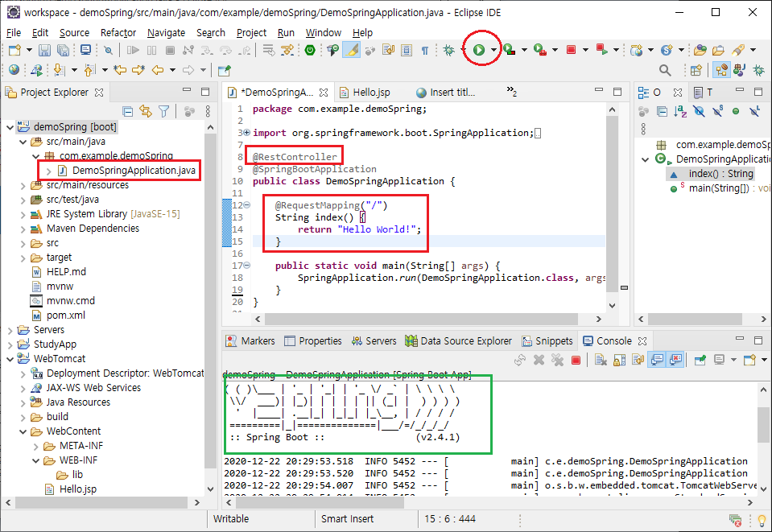Click the Save icon in toolbar
Image resolution: width=772 pixels, height=532 pixels.
(x=43, y=50)
